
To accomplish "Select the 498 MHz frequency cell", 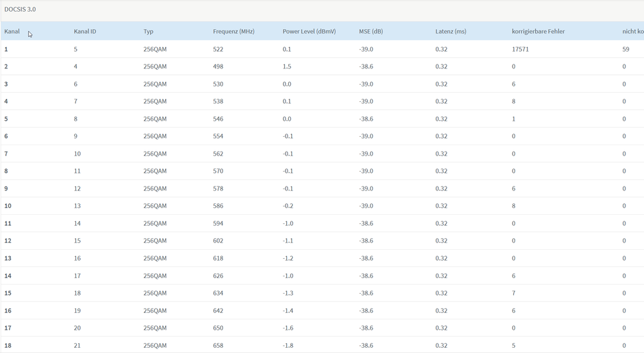I will 218,66.
